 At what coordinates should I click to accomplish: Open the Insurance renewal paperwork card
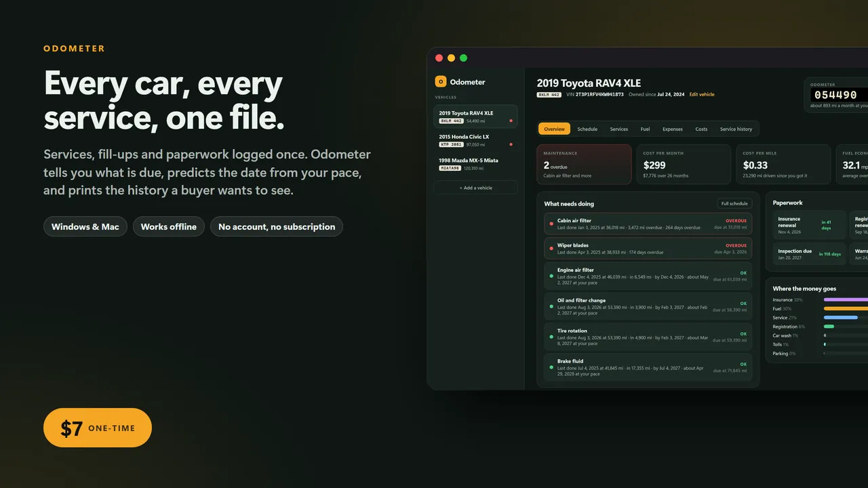point(809,225)
